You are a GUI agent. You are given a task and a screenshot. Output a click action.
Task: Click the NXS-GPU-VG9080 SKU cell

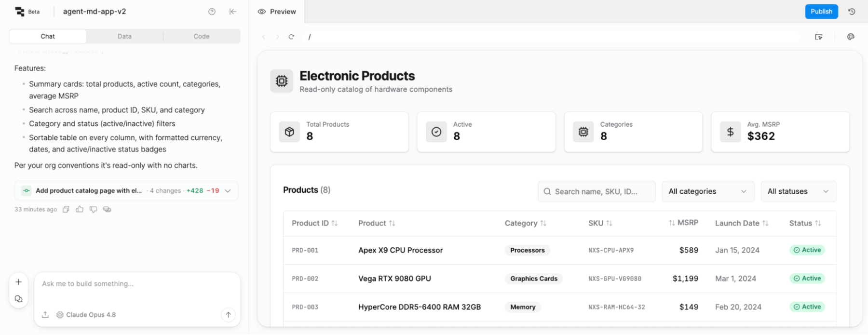(615, 279)
